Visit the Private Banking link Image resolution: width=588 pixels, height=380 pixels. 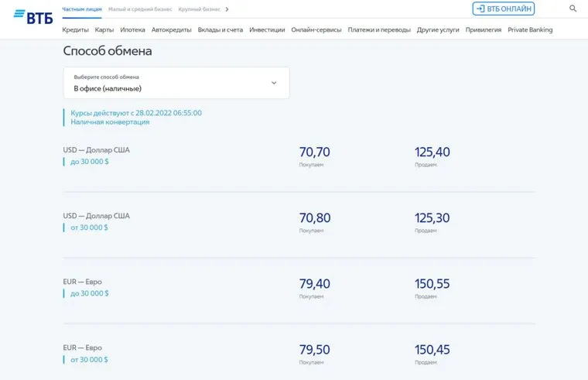[x=531, y=29]
